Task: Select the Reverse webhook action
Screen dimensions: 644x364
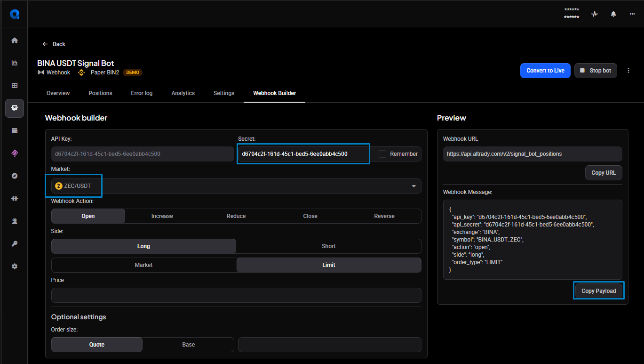Action: coord(384,216)
